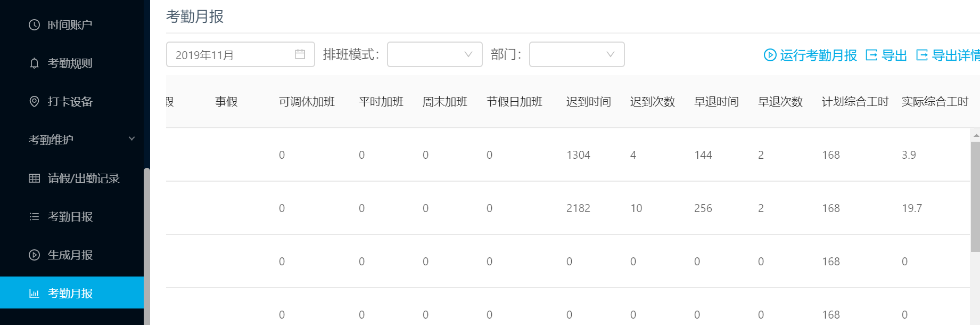Select the late count cell showing 4
Viewport: 980px width, 325px height.
coord(633,155)
